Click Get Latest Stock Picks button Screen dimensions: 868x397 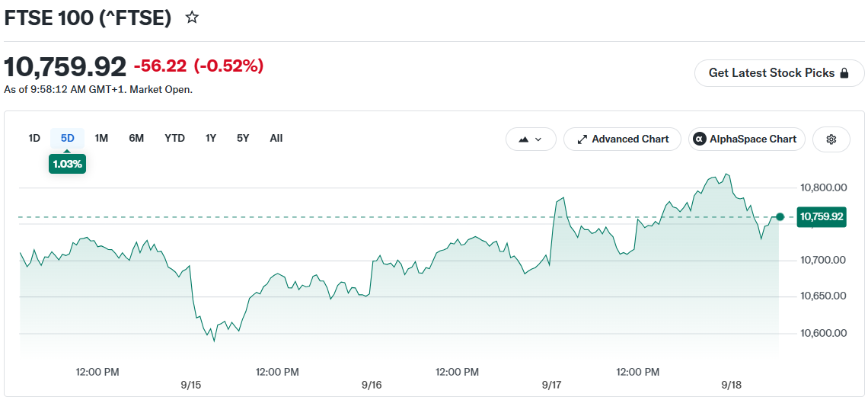779,73
